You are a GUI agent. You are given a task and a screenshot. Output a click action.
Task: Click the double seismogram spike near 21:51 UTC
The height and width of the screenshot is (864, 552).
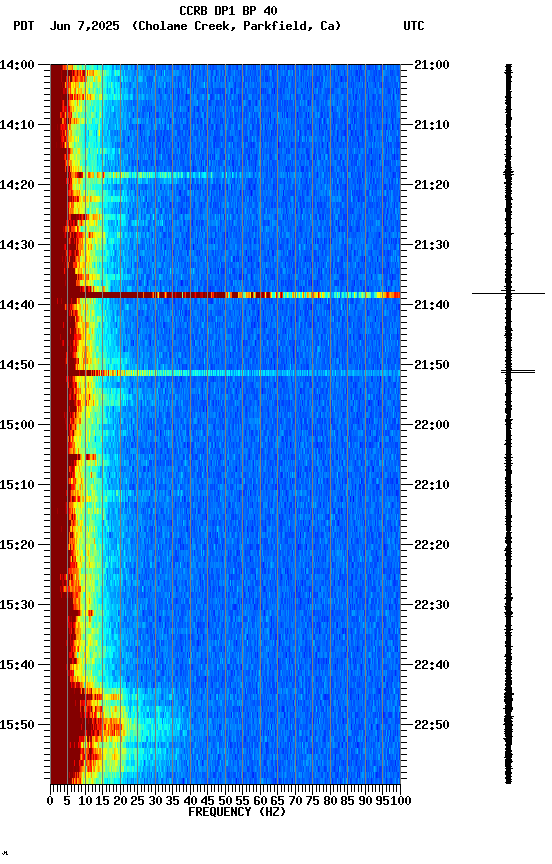pyautogui.click(x=518, y=372)
